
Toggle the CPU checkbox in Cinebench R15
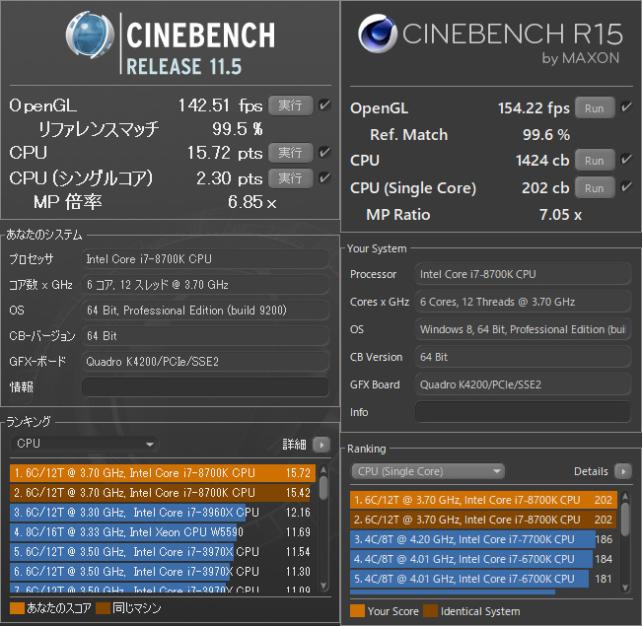[x=626, y=159]
